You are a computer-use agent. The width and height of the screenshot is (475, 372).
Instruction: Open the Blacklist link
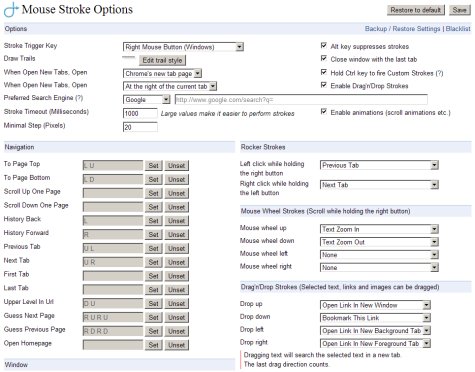(x=458, y=29)
